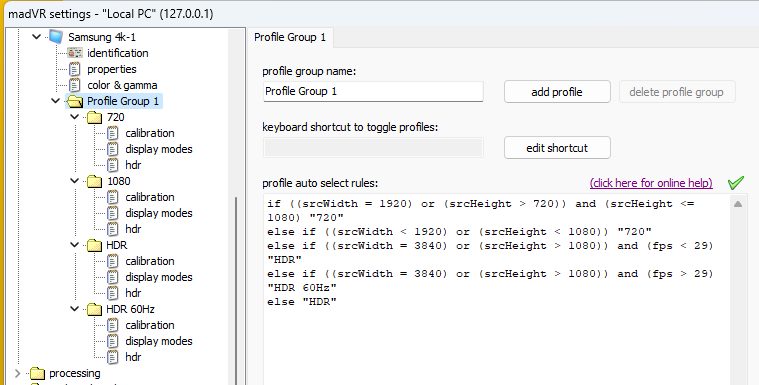The width and height of the screenshot is (759, 385).
Task: Click the 720 profile folder icon
Action: (x=94, y=117)
